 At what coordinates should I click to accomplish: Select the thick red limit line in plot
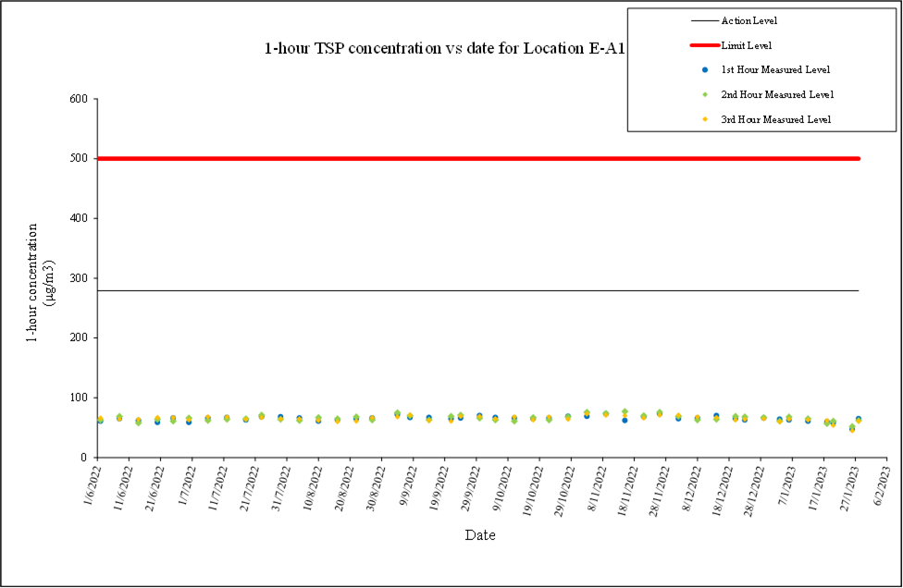477,158
